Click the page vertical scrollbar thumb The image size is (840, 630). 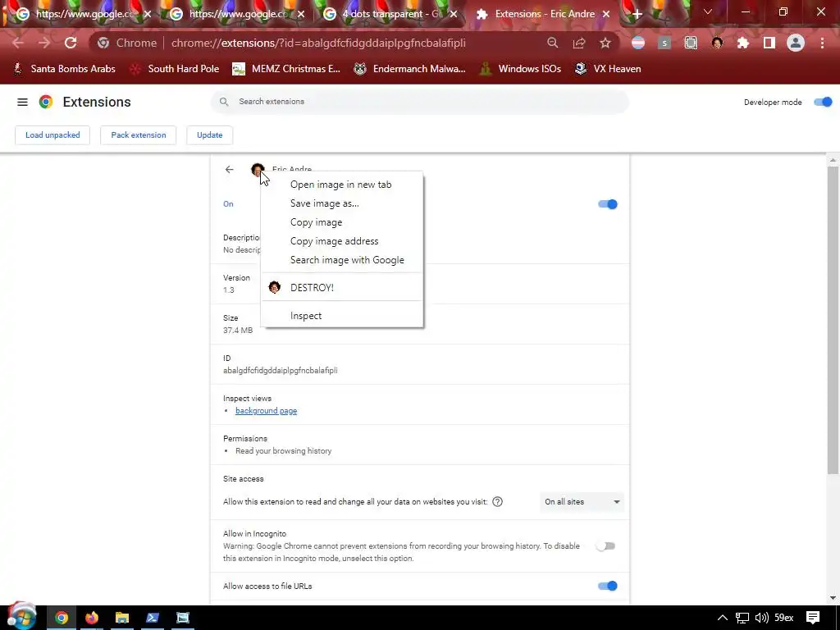point(833,320)
